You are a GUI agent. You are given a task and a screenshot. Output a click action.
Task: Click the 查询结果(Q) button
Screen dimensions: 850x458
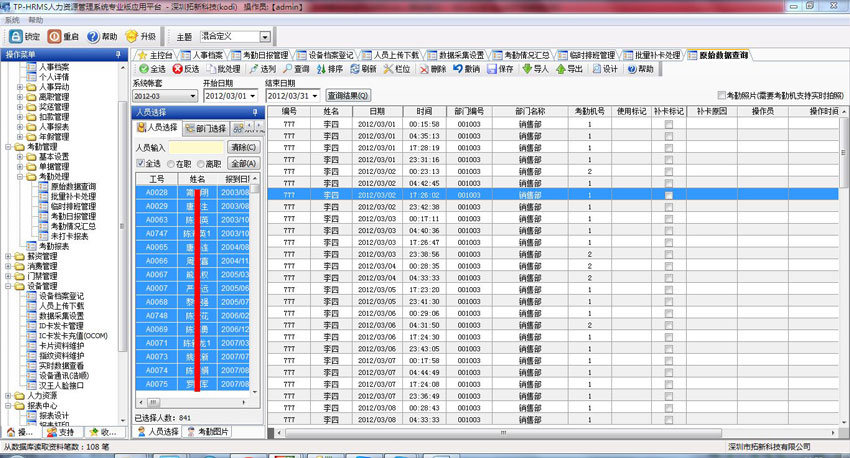tap(348, 95)
